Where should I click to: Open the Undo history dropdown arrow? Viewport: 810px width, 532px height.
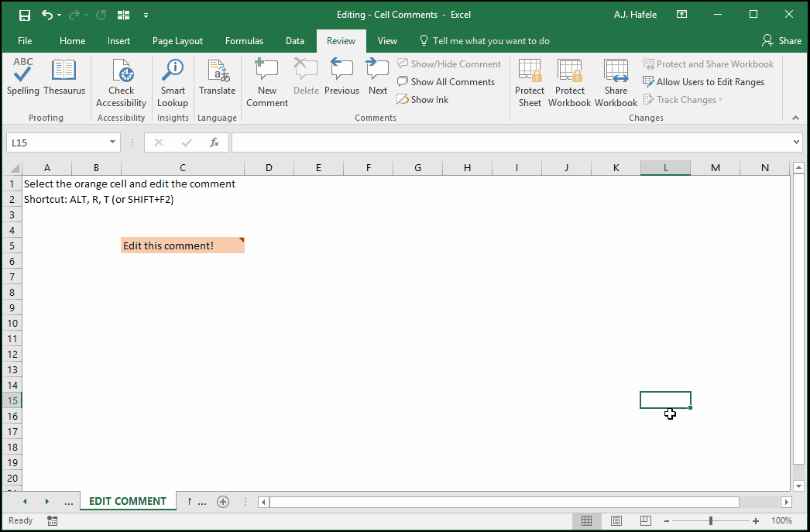[60, 15]
